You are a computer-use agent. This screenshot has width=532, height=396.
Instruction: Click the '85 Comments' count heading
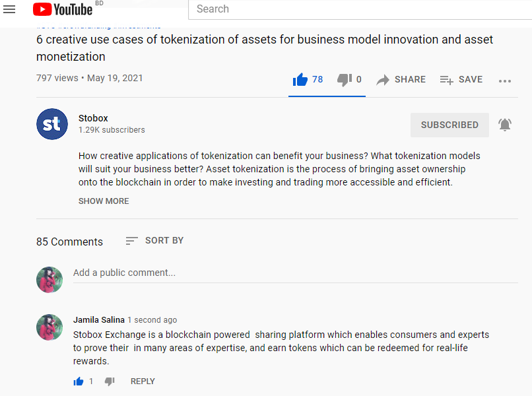click(69, 242)
